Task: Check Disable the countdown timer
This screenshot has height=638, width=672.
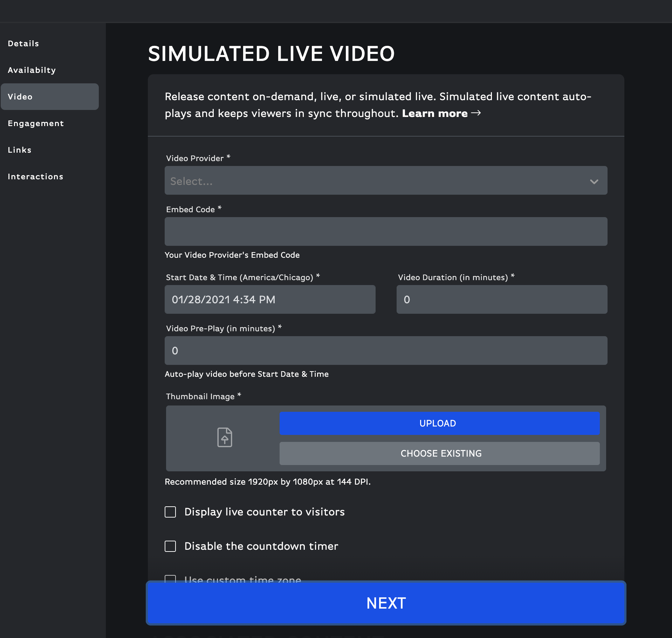Action: (170, 546)
